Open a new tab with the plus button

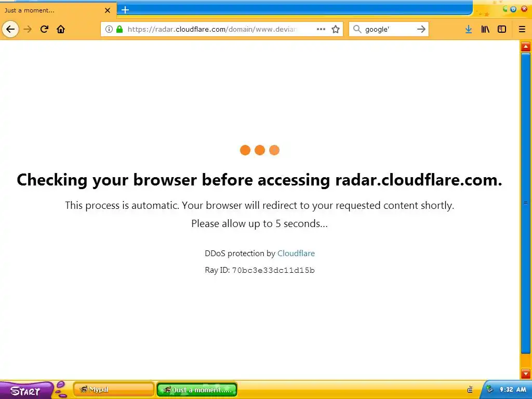coord(125,10)
